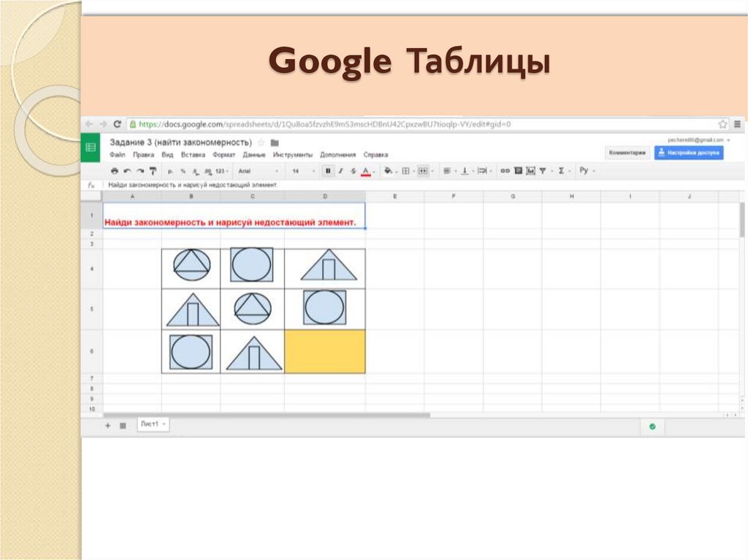The image size is (748, 560).
Task: Open the Формат menu
Action: coord(224,155)
